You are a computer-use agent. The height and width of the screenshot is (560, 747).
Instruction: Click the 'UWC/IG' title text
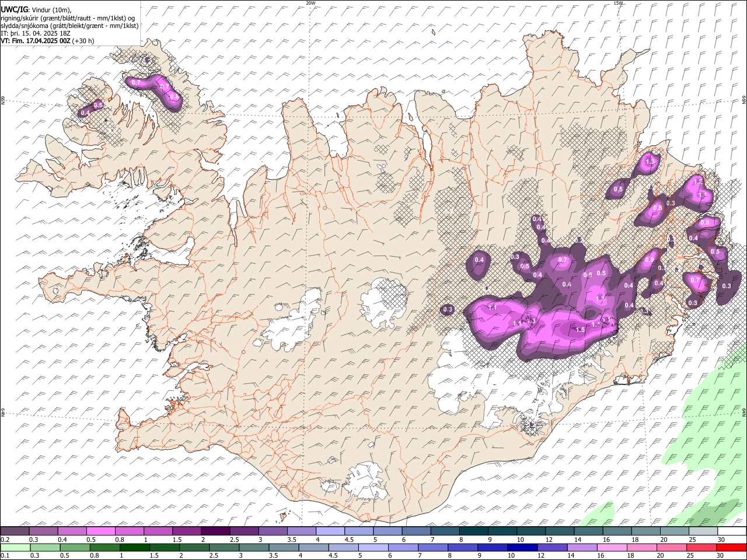(13, 9)
